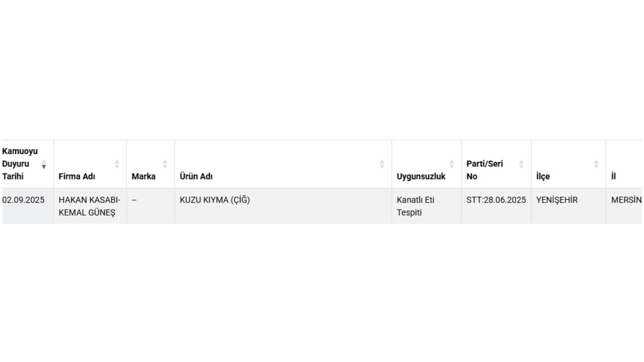Select the HAKAN KASABI-KEMAL GÜNEŞ cell
Screen dimensions: 644x362
[90, 206]
